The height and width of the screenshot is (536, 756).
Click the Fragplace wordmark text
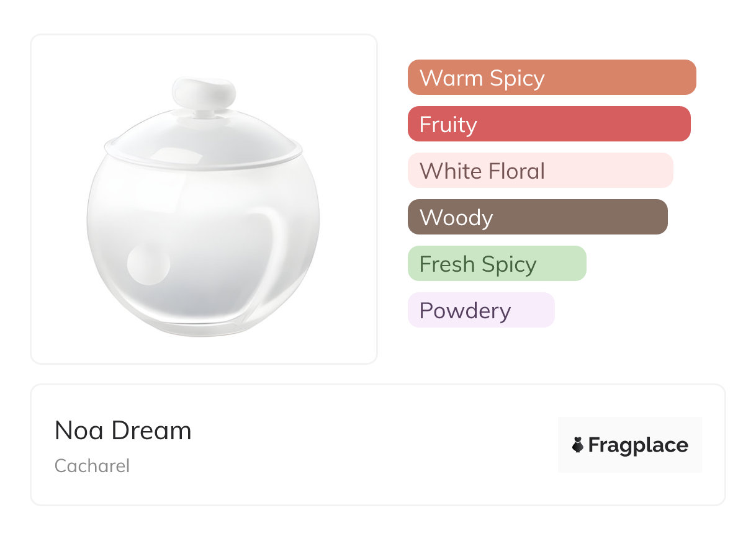pos(638,445)
